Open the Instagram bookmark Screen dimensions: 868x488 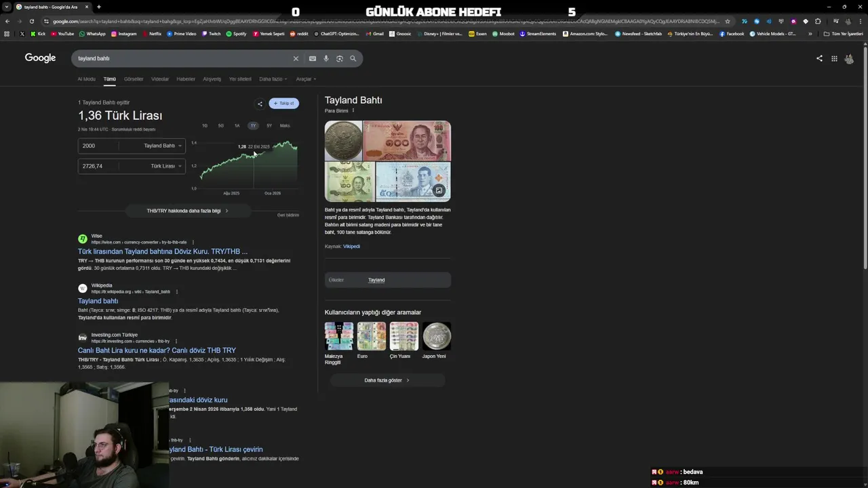click(123, 34)
